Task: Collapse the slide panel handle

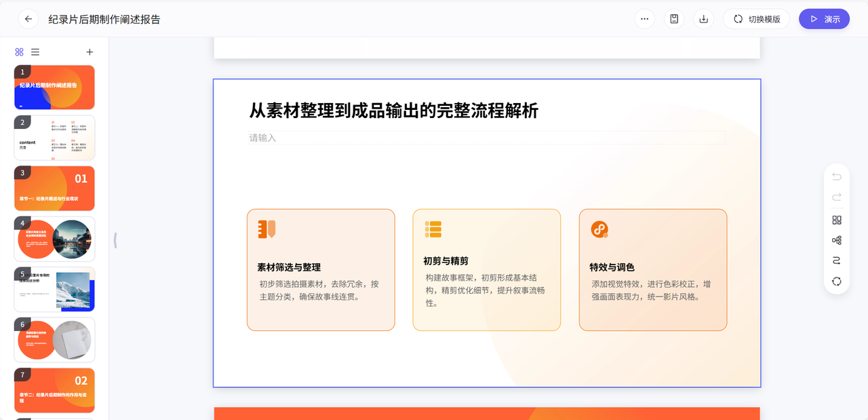Action: 115,240
